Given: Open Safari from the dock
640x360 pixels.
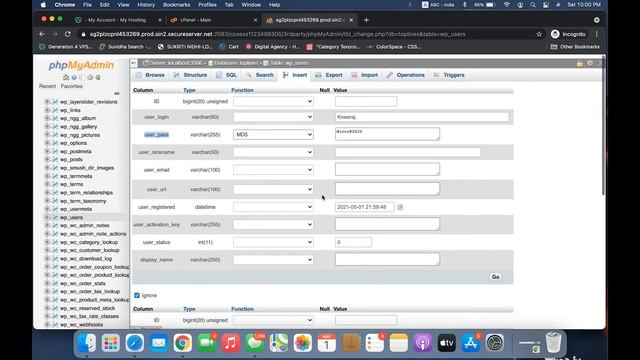Looking at the screenshot, I should [135, 343].
